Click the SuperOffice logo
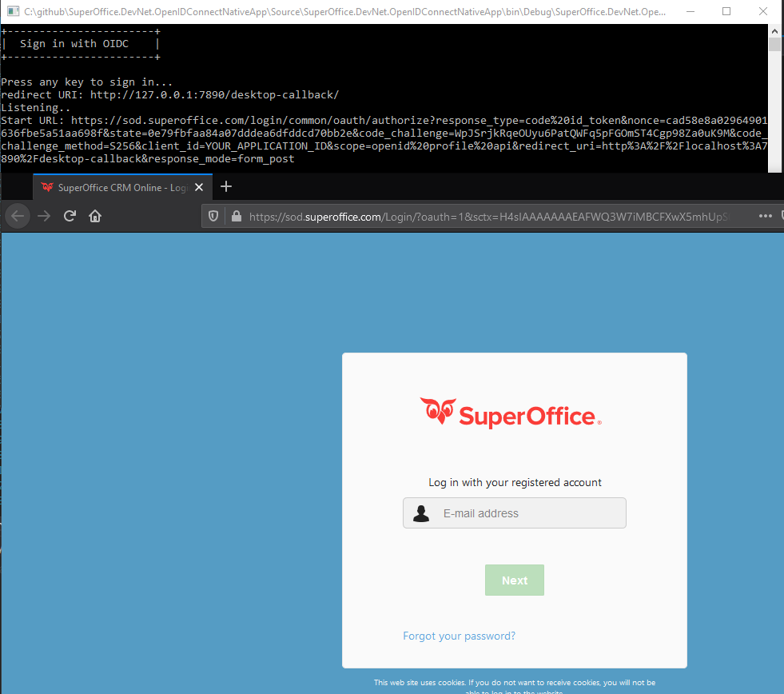This screenshot has width=784, height=694. click(511, 413)
